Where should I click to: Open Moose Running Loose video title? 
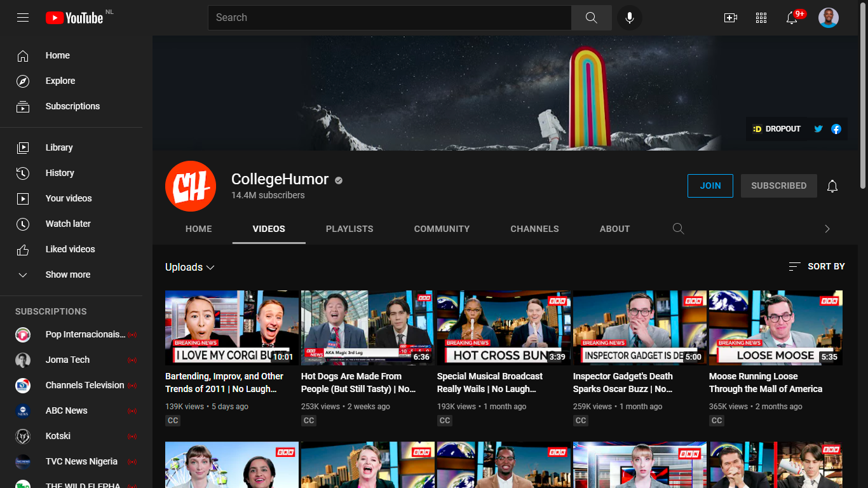[x=766, y=383]
